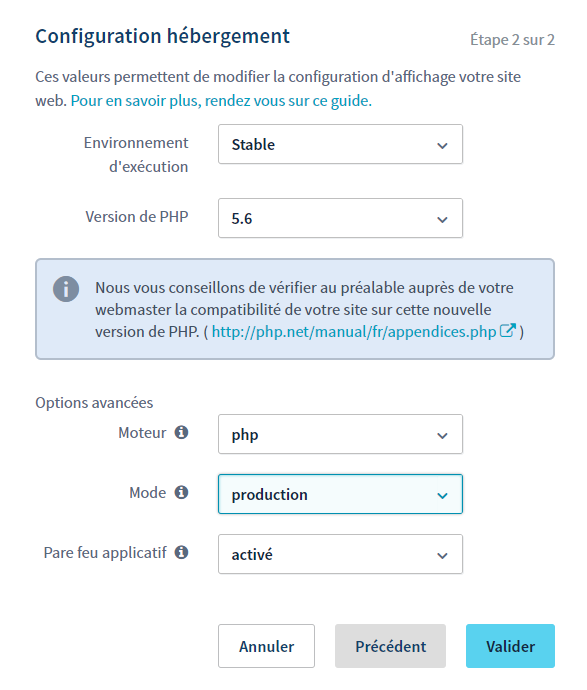Click the Options avancées heading

pos(94,403)
